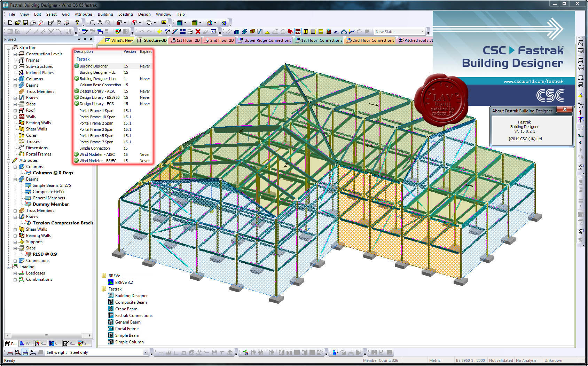Close the Project panel

click(91, 39)
